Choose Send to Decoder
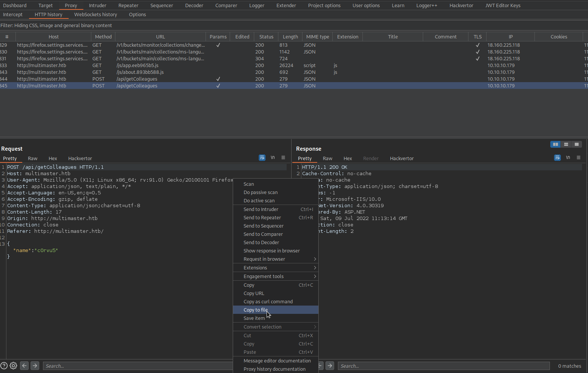 click(276, 243)
